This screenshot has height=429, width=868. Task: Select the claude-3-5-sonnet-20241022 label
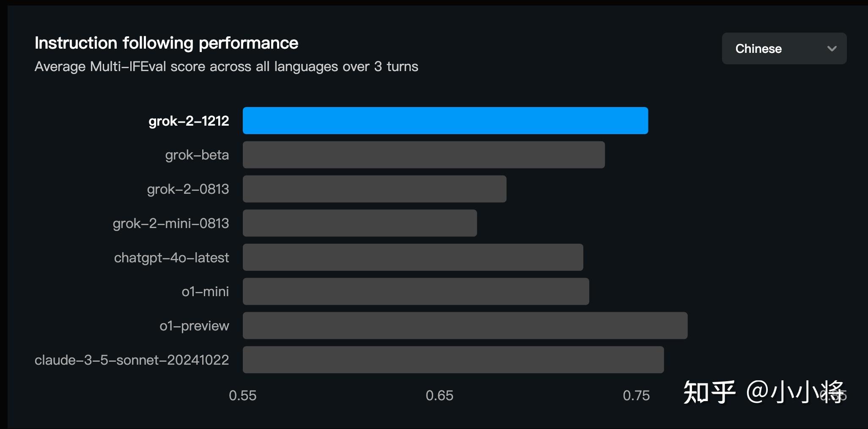132,360
